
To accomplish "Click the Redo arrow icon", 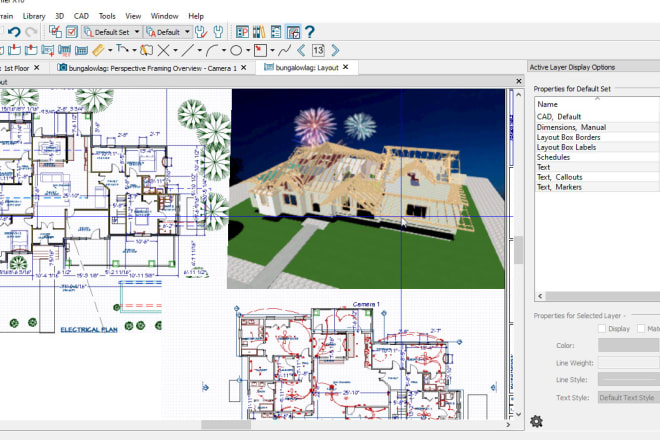I will (x=31, y=32).
